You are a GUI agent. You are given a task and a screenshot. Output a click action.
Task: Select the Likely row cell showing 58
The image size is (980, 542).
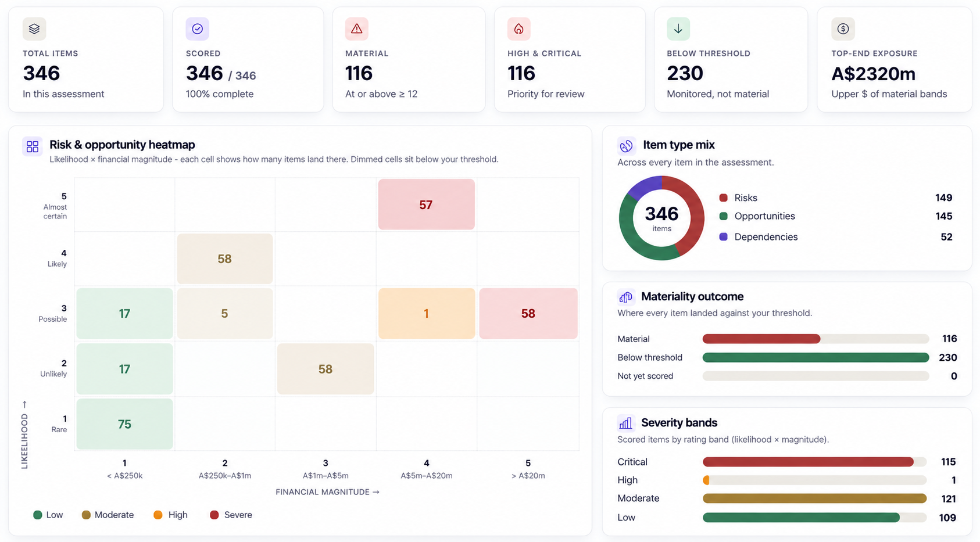(x=225, y=259)
